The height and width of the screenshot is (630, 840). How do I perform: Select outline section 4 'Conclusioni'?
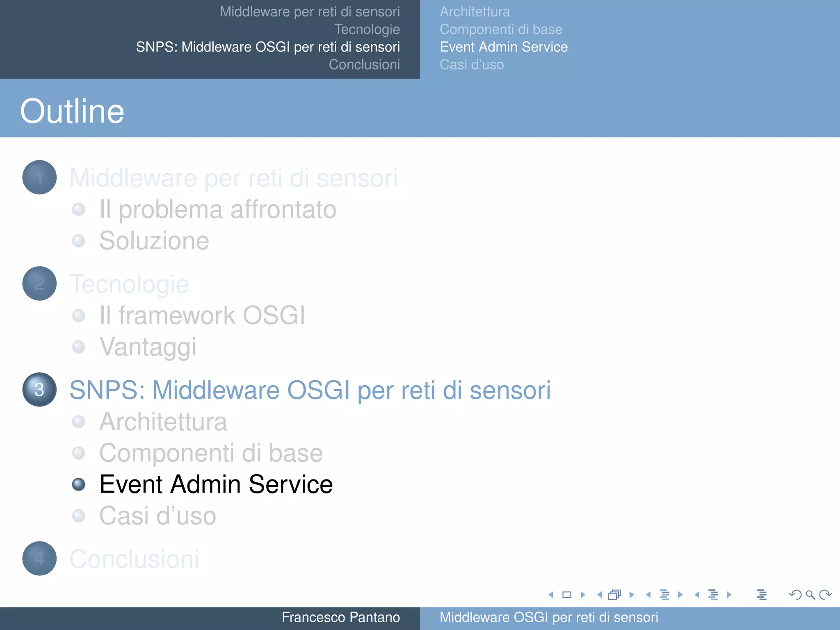pyautogui.click(x=135, y=559)
